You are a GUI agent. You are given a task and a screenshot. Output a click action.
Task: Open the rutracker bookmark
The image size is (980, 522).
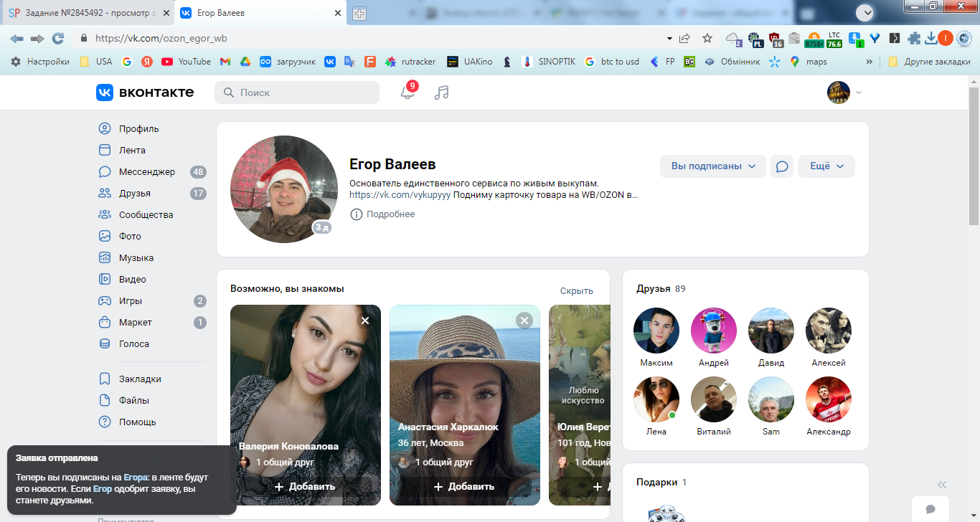click(410, 62)
